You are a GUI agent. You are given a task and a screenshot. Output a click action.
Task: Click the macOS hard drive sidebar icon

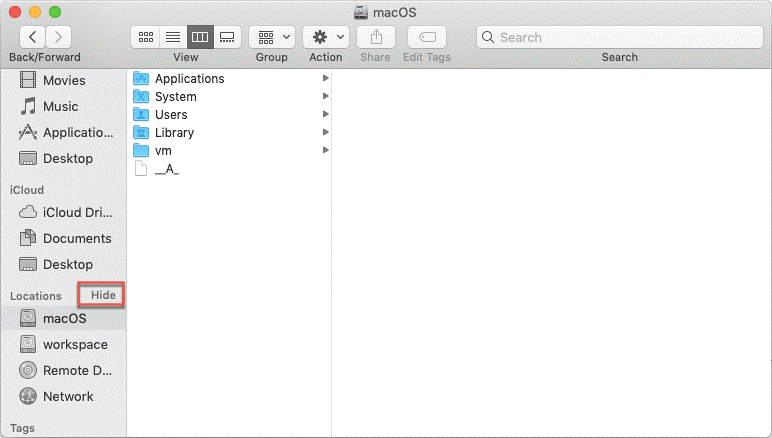pos(28,318)
